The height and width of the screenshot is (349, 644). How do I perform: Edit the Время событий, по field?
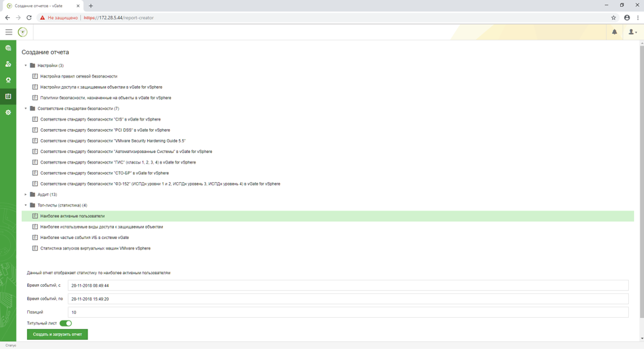tap(348, 299)
